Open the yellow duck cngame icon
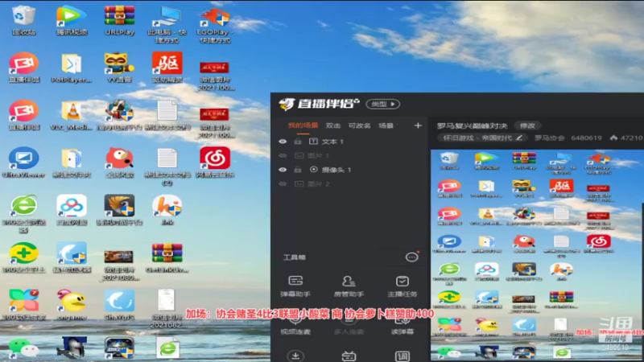 tap(72, 305)
